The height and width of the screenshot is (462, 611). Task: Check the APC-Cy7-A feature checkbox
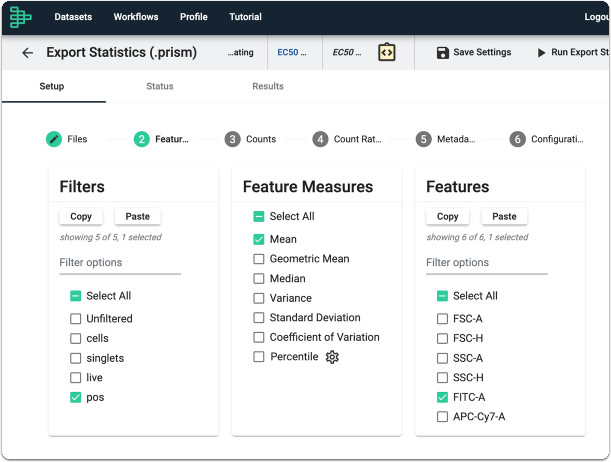tap(442, 417)
